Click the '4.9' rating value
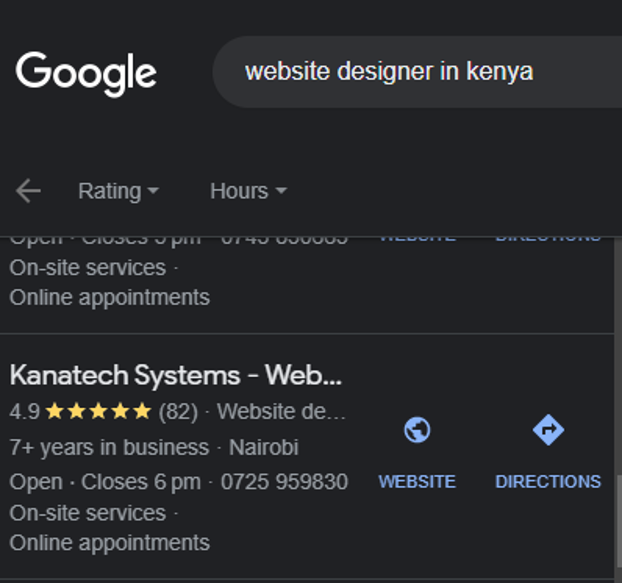This screenshot has width=622, height=583. pos(25,412)
